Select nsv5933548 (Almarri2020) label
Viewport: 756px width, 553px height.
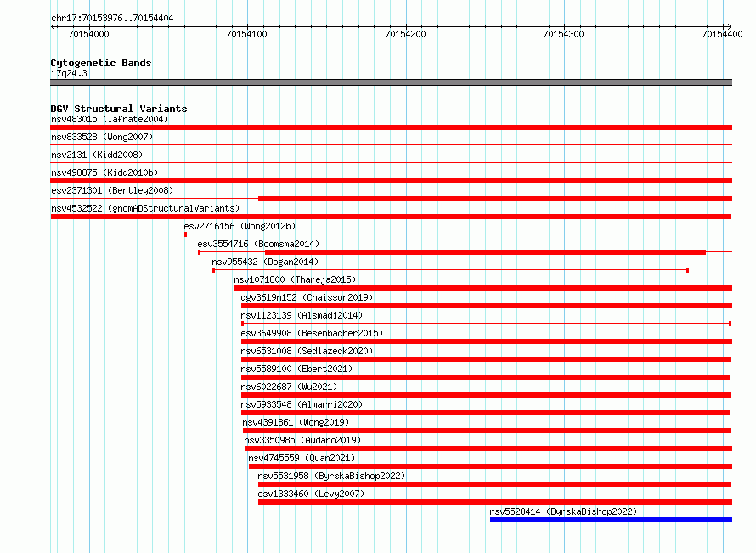(302, 404)
